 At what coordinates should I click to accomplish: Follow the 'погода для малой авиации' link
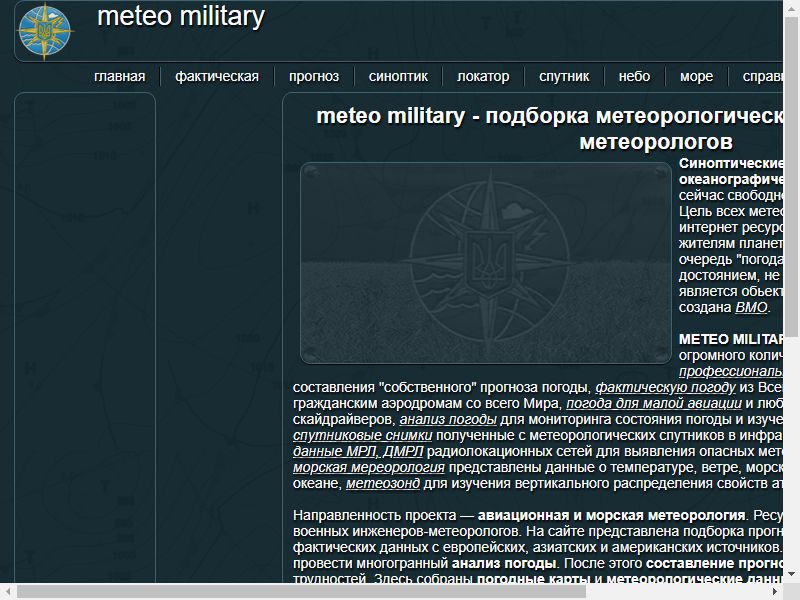click(x=654, y=403)
